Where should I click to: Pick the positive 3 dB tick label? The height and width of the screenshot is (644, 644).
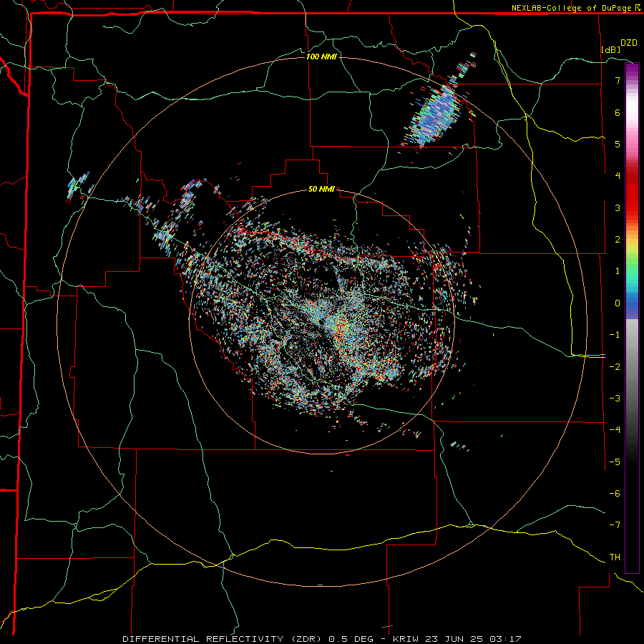click(618, 208)
